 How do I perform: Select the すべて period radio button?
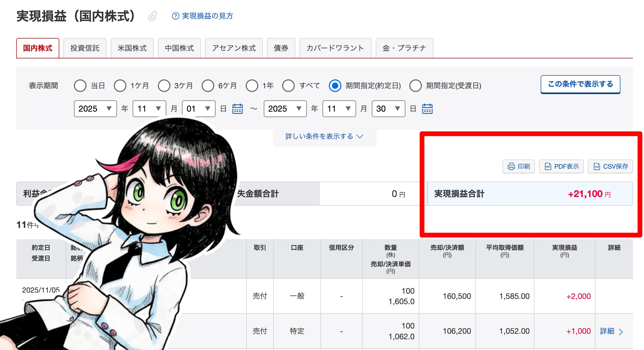[x=288, y=86]
